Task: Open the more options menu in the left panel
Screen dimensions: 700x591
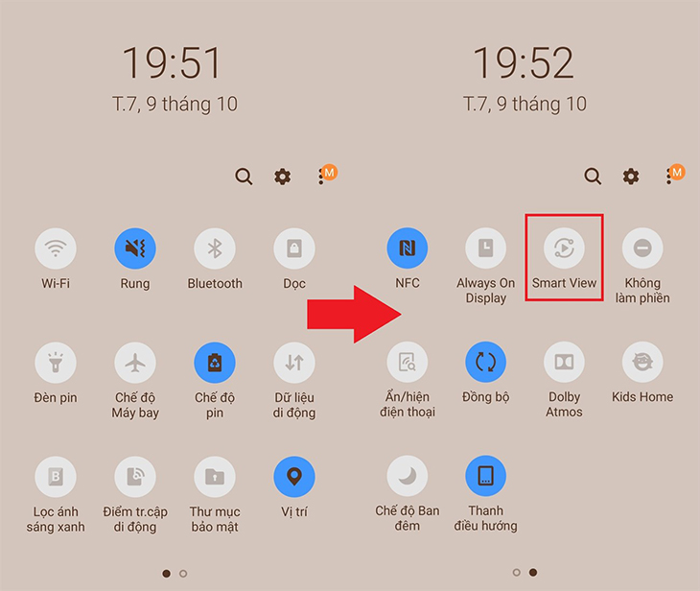Action: (321, 177)
